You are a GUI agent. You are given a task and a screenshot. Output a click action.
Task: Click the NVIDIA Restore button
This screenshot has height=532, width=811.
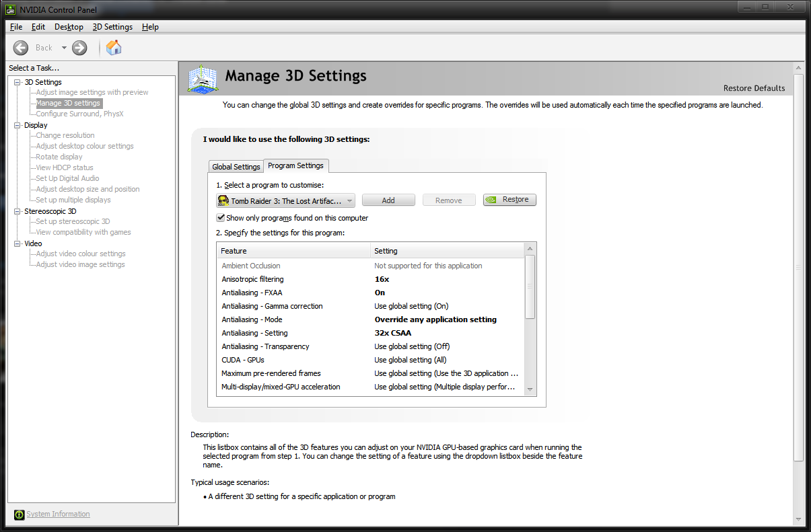pos(509,200)
